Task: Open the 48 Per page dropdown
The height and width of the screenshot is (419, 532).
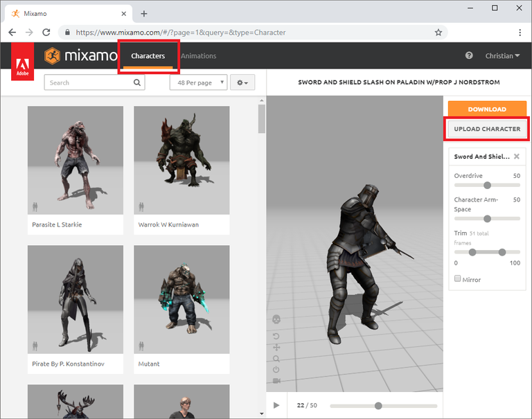Action: [199, 82]
